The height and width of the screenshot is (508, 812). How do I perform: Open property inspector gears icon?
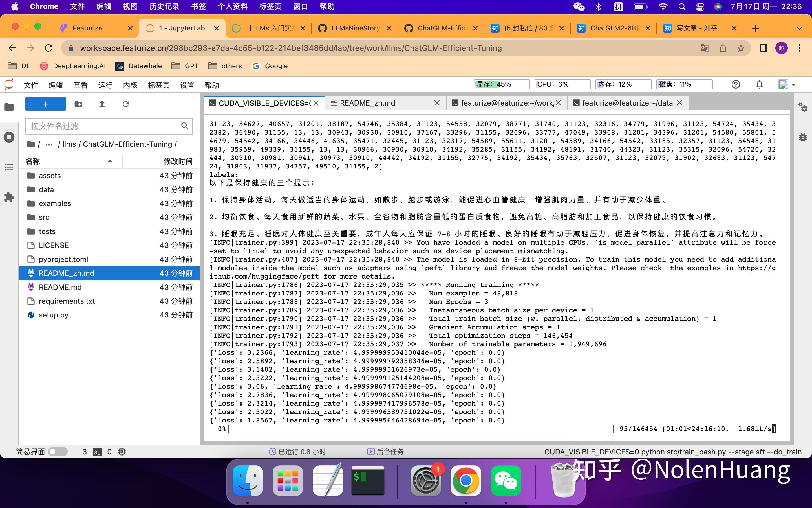click(x=803, y=107)
